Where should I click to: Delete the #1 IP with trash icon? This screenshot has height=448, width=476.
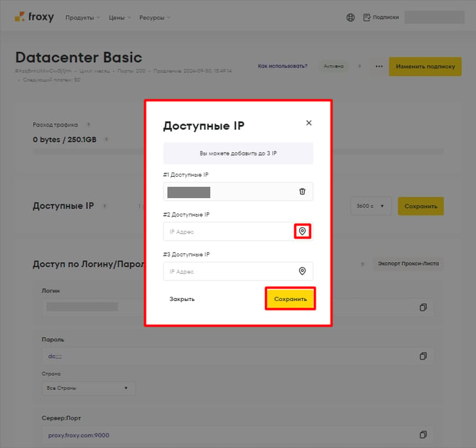[302, 192]
